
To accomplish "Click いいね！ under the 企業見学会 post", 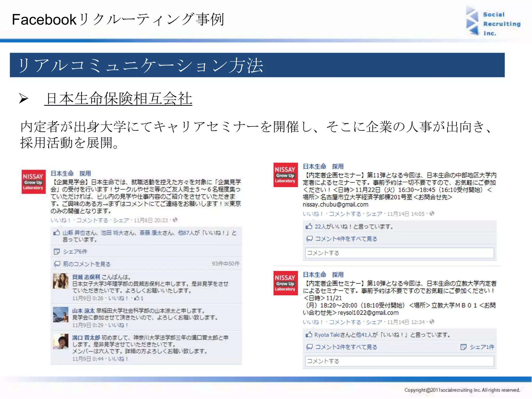I will (61, 220).
